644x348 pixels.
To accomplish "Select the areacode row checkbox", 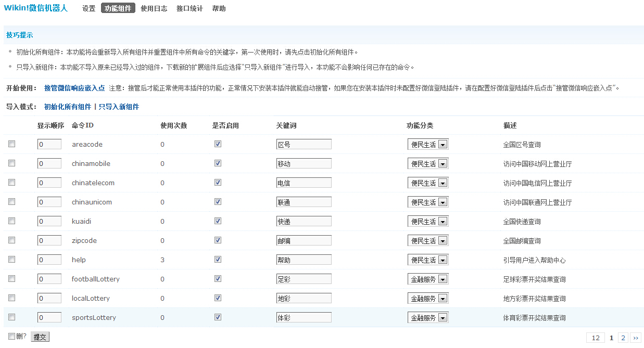I will 12,144.
